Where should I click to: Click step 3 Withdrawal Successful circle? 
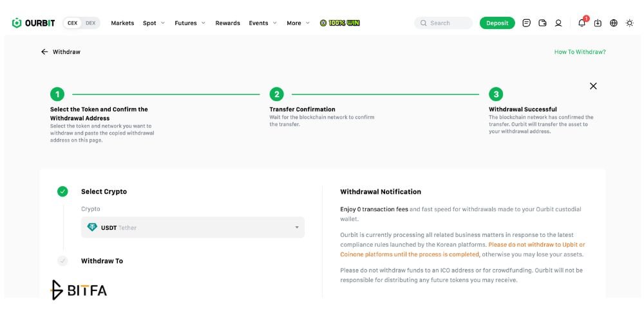(496, 95)
